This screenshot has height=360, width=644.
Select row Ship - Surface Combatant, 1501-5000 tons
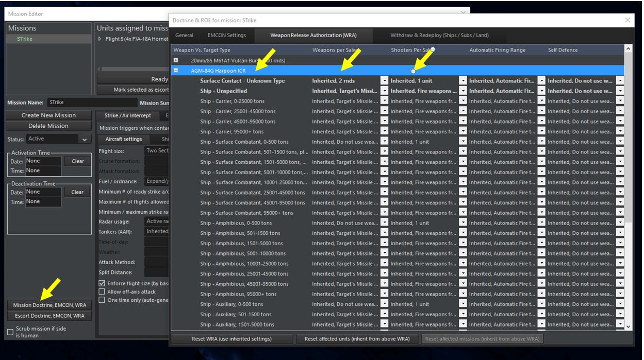click(x=397, y=162)
